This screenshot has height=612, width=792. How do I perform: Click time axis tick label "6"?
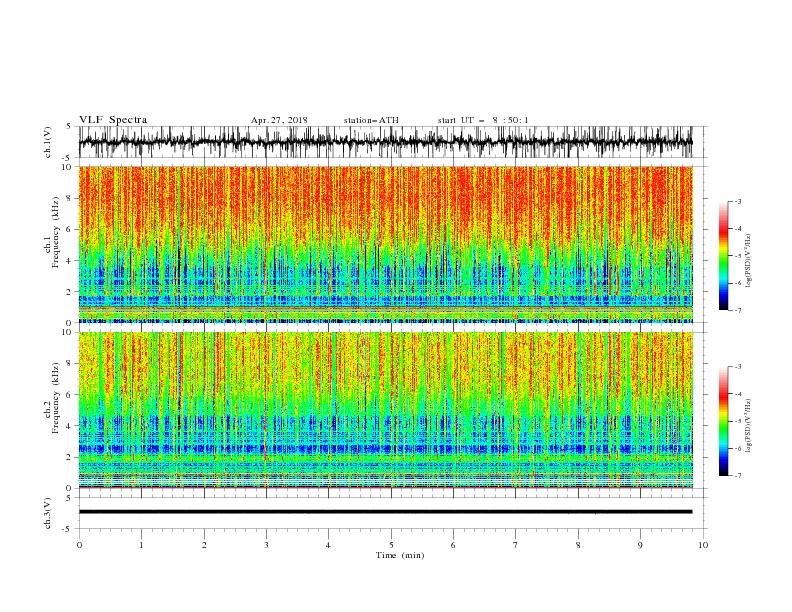[453, 545]
